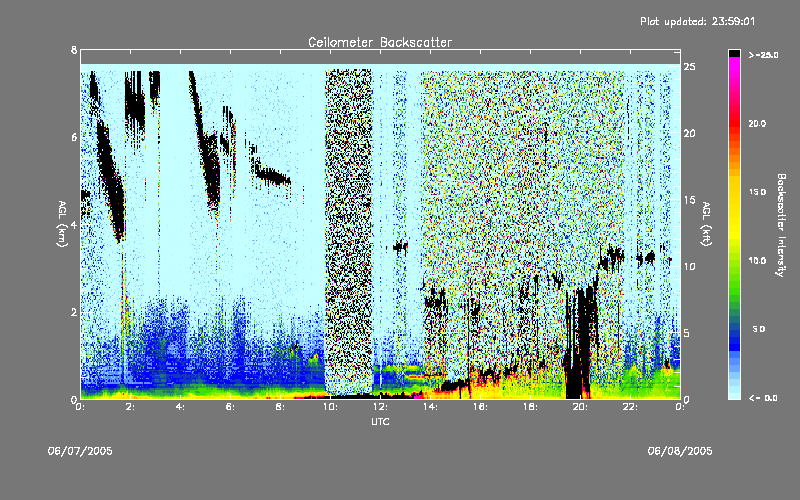
Task: Click the '12:' hour label on UTC axis
Action: tap(380, 407)
